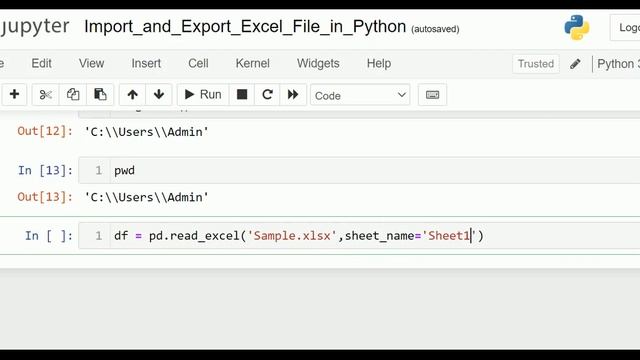
Task: Click the 'Sample.xlsx' string in code
Action: point(292,236)
